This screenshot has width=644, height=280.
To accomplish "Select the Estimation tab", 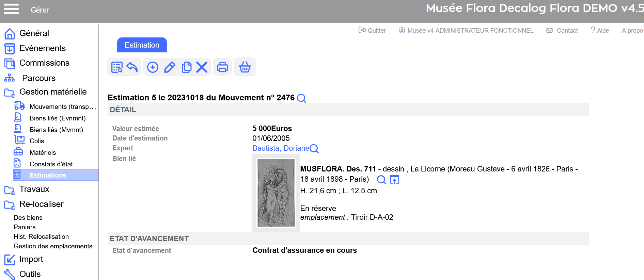I will click(142, 45).
